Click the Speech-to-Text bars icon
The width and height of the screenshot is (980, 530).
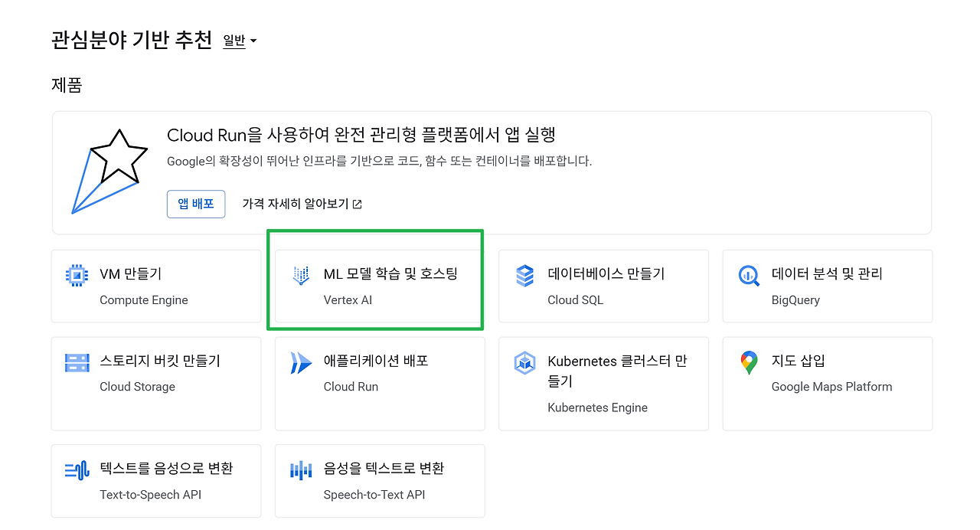tap(301, 470)
